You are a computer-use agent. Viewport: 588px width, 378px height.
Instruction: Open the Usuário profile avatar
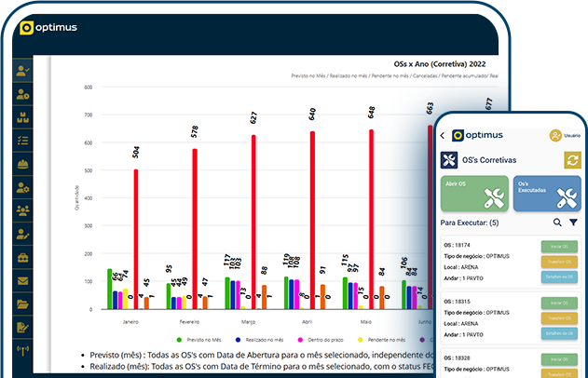[x=555, y=135]
